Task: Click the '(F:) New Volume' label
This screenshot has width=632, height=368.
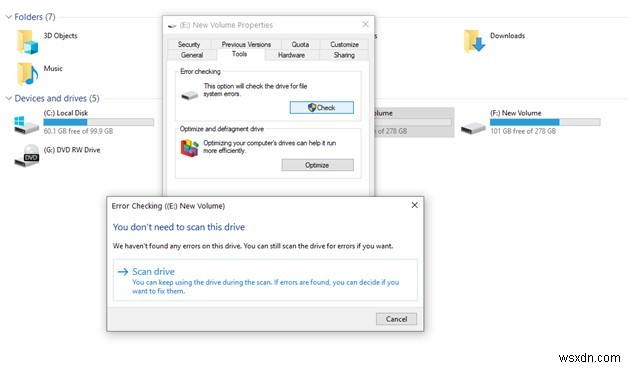Action: click(516, 113)
